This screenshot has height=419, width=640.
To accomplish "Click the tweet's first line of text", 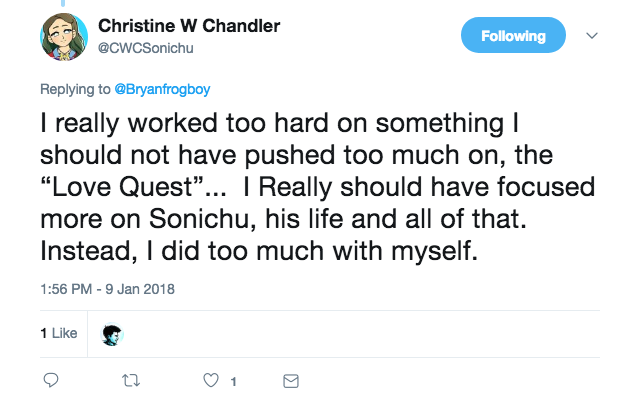I will [x=280, y=123].
